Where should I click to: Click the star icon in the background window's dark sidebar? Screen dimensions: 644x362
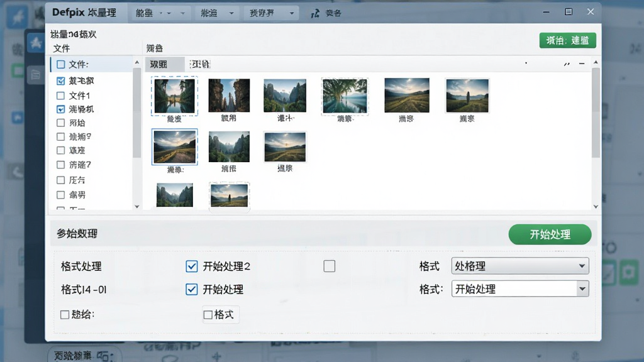36,42
